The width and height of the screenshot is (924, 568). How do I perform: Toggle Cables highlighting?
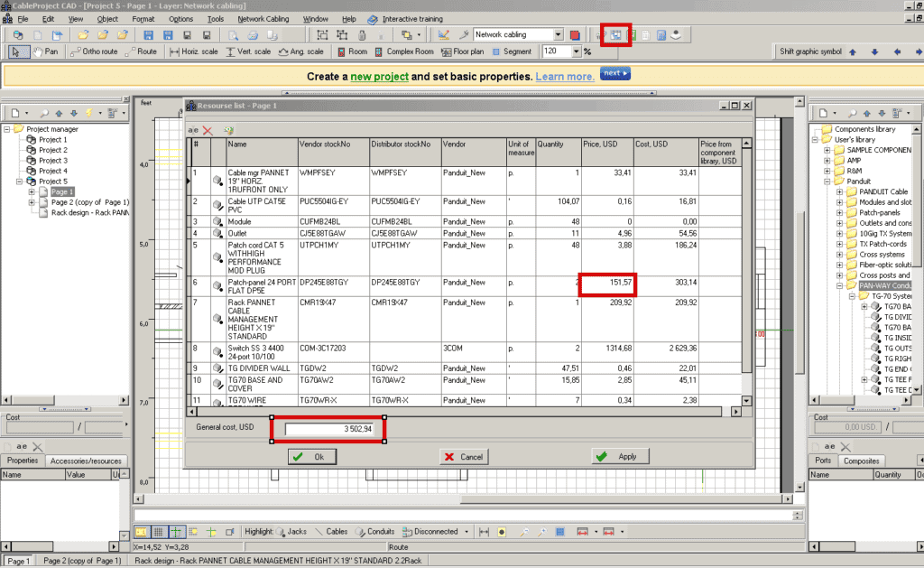[331, 532]
